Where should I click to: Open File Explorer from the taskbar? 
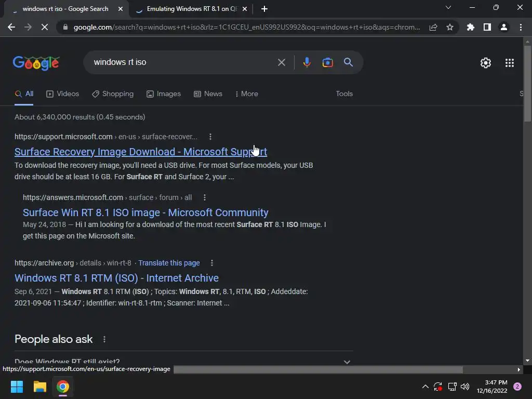tap(39, 387)
